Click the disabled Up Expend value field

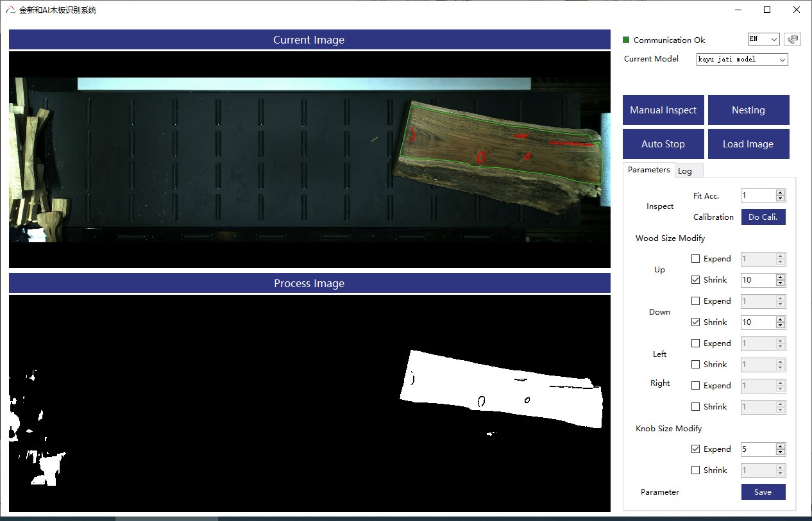pyautogui.click(x=758, y=259)
